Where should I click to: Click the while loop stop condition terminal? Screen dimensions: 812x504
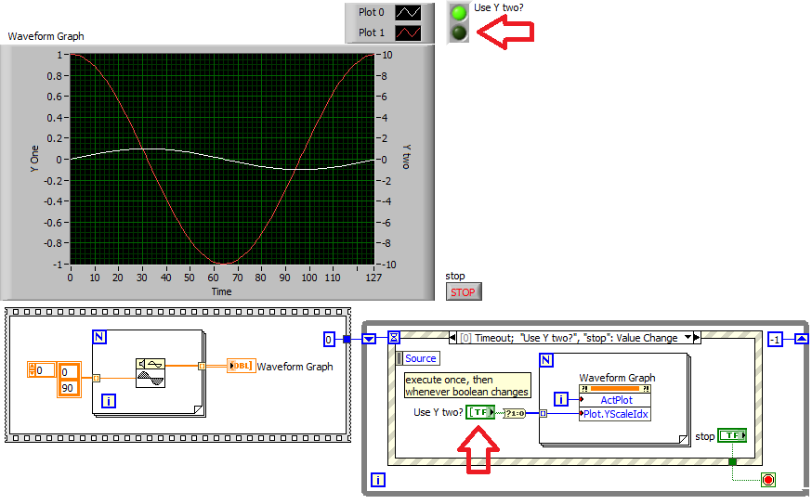click(768, 480)
